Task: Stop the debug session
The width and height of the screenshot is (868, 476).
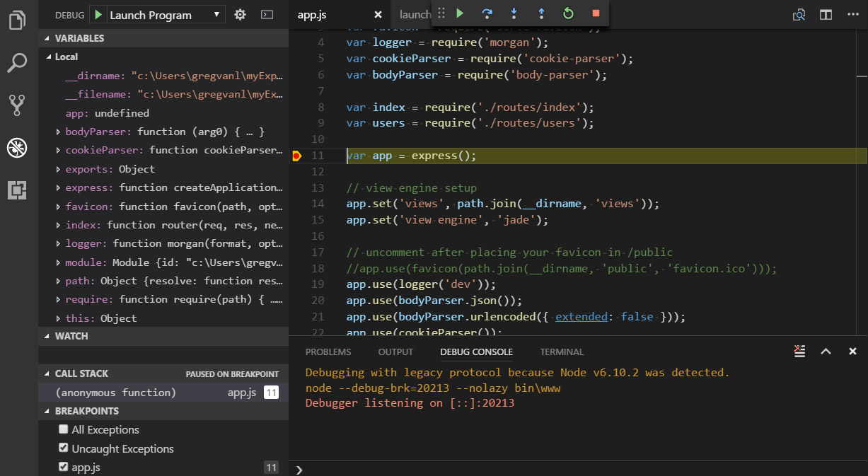Action: [x=596, y=13]
